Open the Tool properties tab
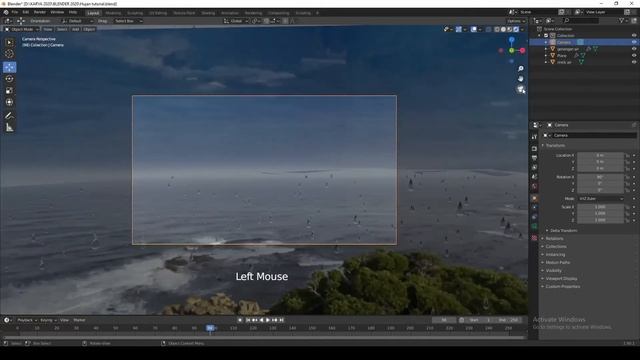 click(534, 137)
